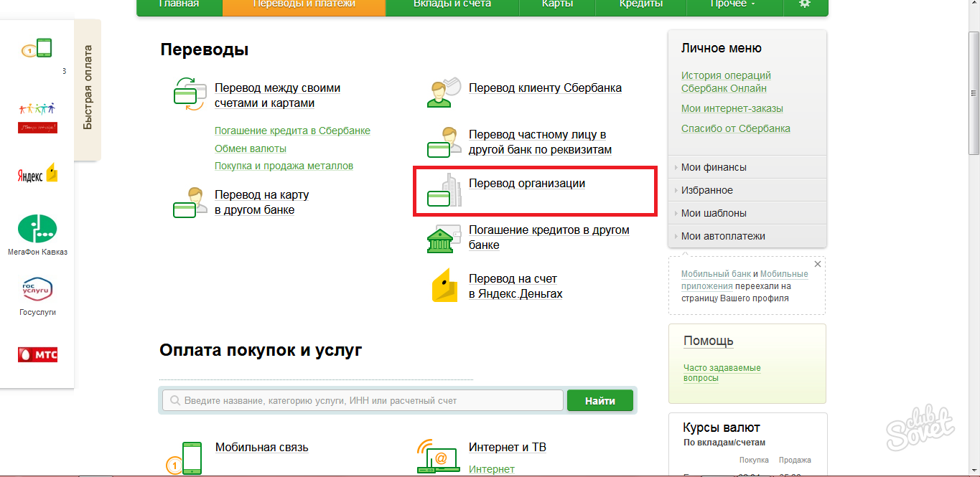Viewport: 980px width, 477px height.
Task: Expand Мои шаблоны in personal menu
Action: coord(714,213)
